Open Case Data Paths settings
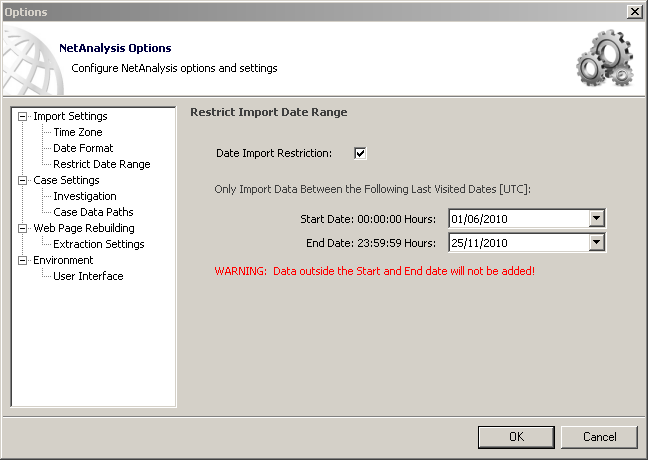 tap(93, 212)
